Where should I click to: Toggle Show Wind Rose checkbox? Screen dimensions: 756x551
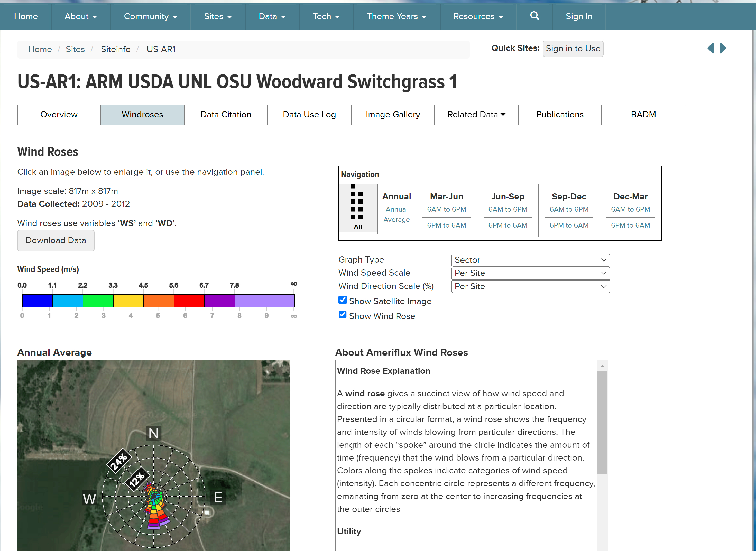click(x=342, y=315)
